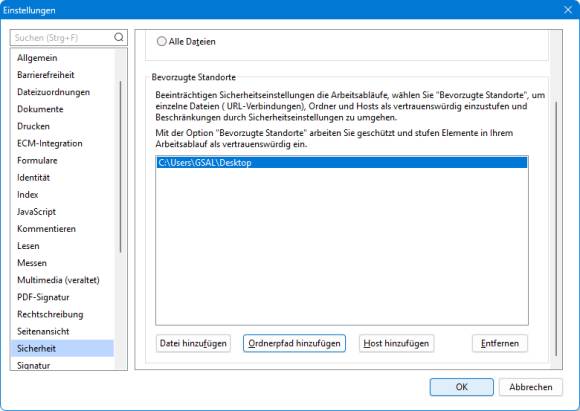Viewport: 580px width, 411px height.
Task: Confirm the settings with OK
Action: (461, 387)
